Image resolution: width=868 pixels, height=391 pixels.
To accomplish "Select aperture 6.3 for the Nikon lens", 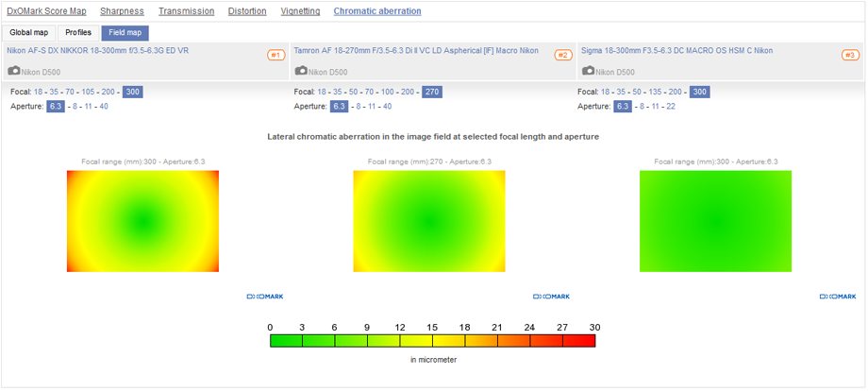I will (56, 107).
